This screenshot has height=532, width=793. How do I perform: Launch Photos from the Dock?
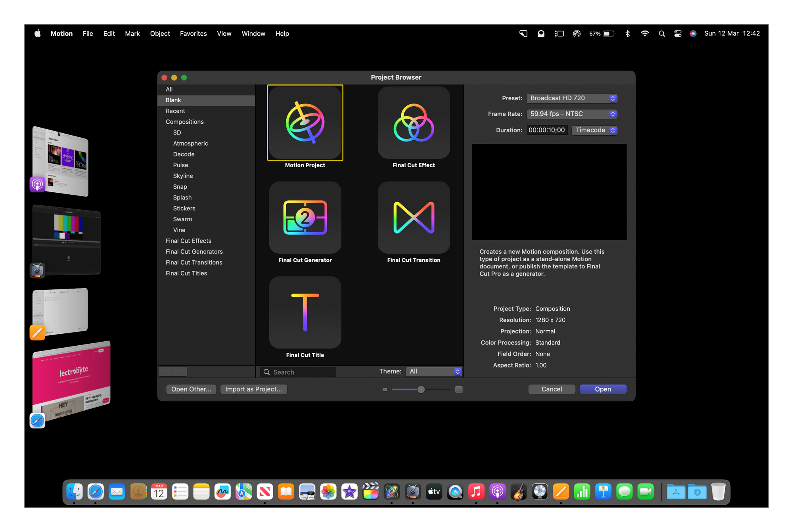[x=328, y=492]
